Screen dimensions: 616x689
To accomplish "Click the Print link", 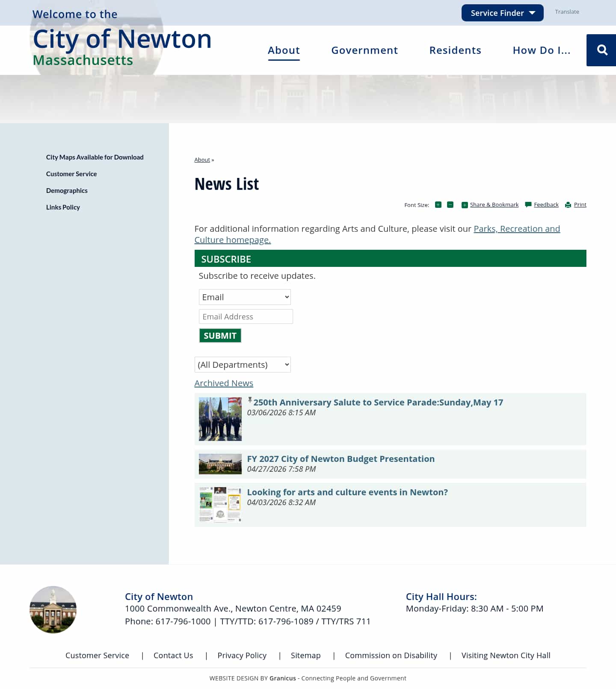I will tap(580, 205).
